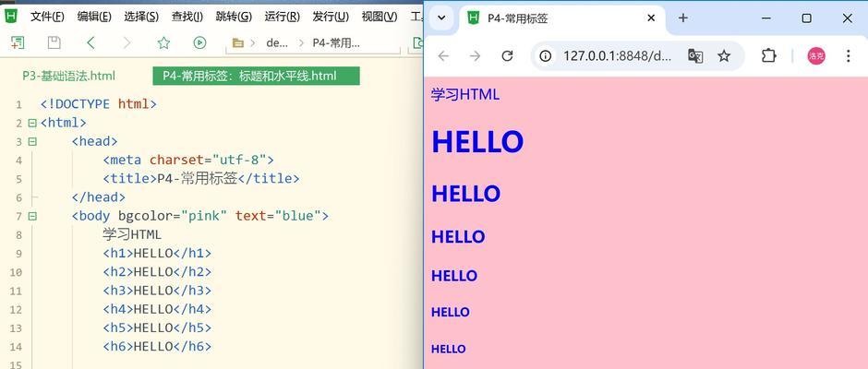This screenshot has width=868, height=369.
Task: Open a new tab in Chrome
Action: click(x=683, y=18)
